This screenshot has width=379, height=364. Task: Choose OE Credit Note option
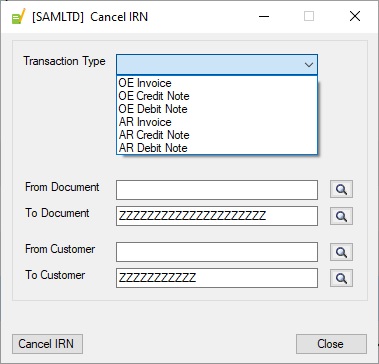pyautogui.click(x=217, y=96)
